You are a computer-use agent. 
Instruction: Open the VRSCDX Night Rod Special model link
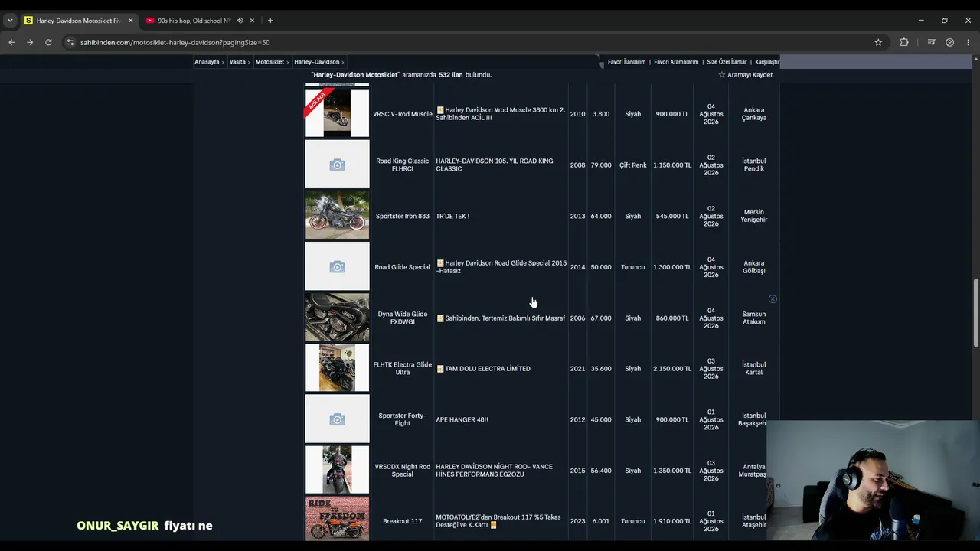(x=403, y=470)
